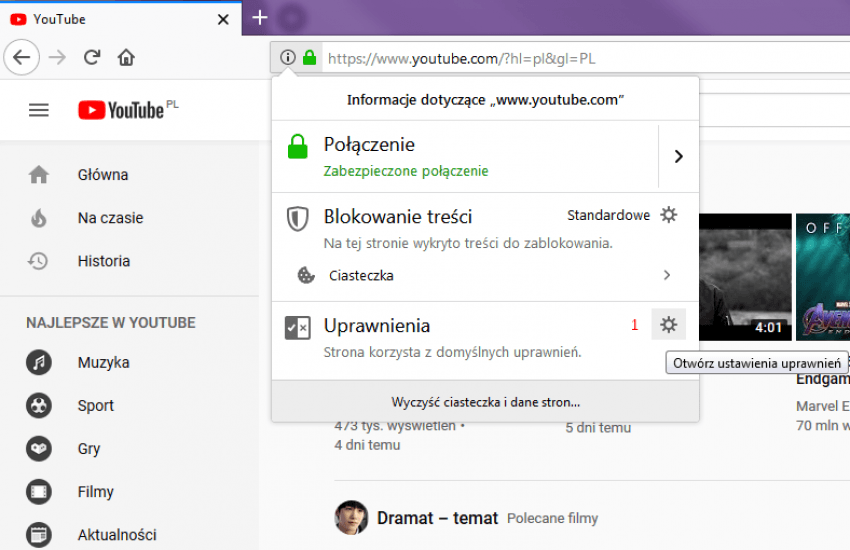Open the Avengers Endgame video thumbnail
Viewport: 850px width, 550px height.
coord(823,277)
